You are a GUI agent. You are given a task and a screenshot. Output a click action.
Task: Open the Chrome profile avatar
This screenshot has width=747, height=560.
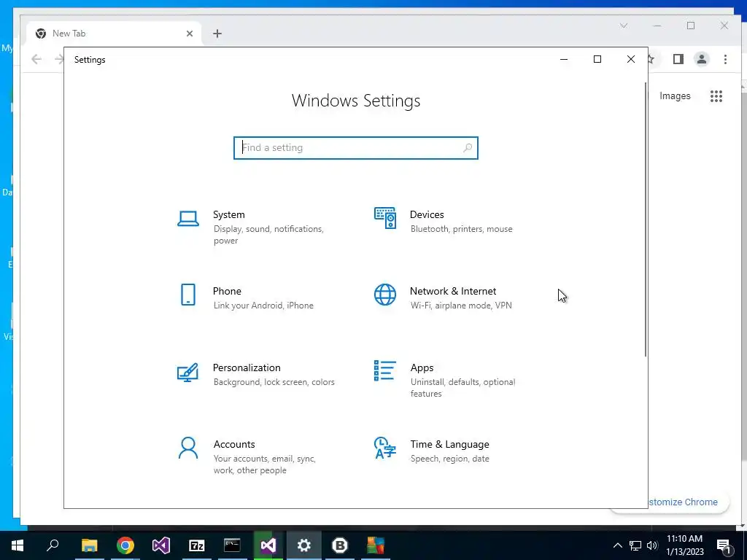point(702,59)
